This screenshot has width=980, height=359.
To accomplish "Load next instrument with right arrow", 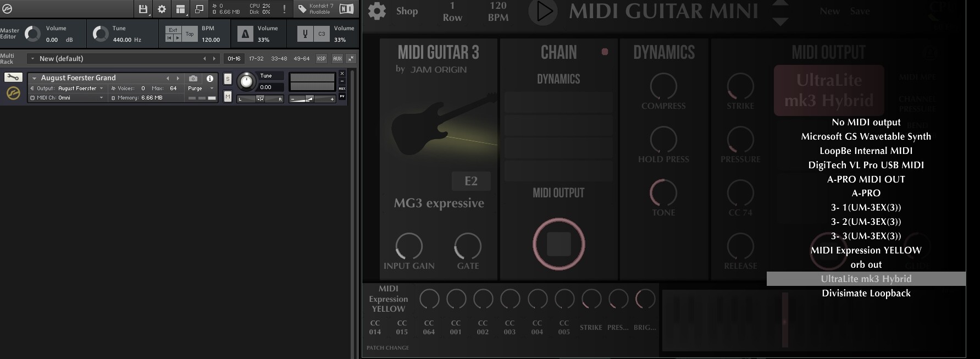I will tap(178, 78).
